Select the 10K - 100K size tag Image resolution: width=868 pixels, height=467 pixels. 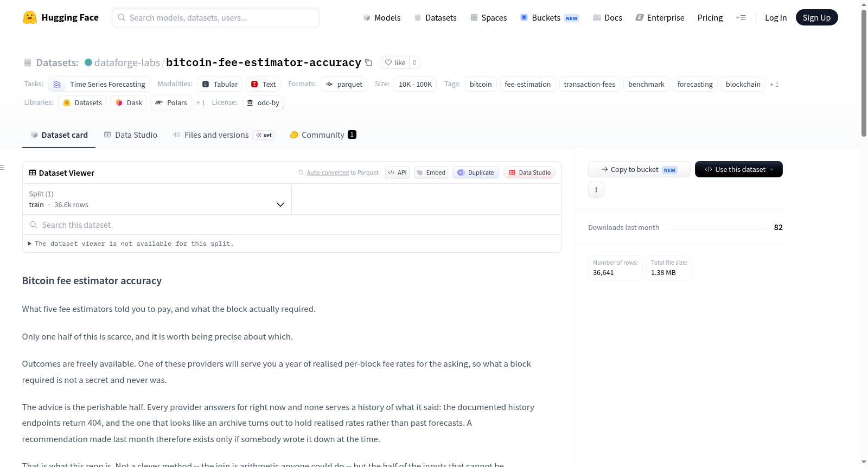coord(416,84)
